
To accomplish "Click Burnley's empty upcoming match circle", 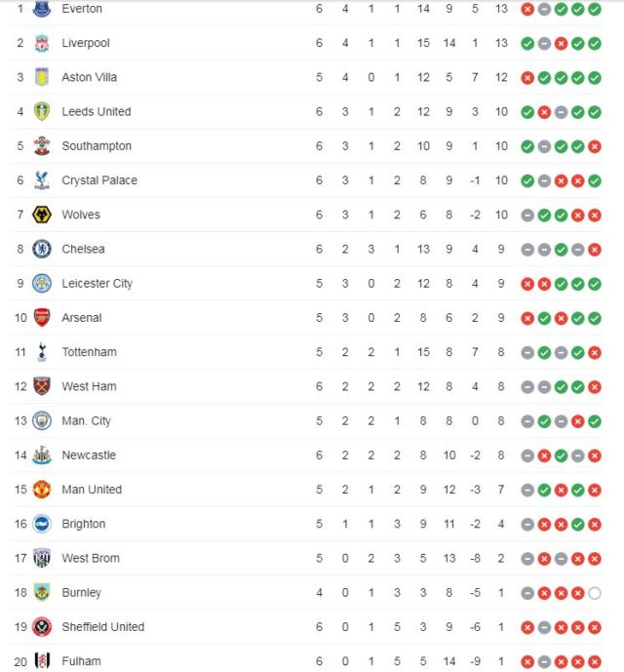I will click(x=595, y=593).
